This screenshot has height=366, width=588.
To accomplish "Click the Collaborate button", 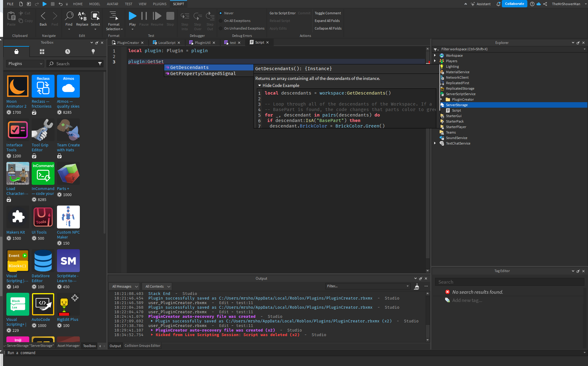I will [x=514, y=4].
